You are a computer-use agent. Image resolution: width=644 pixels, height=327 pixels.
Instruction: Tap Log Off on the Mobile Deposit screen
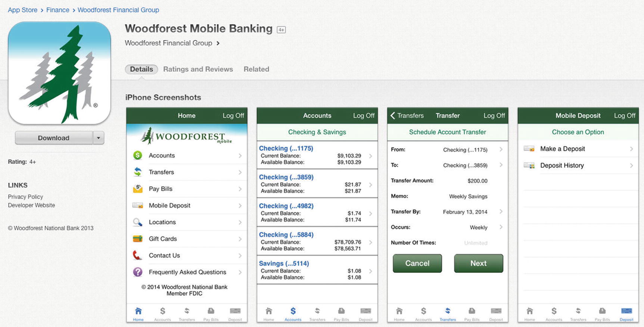[625, 116]
